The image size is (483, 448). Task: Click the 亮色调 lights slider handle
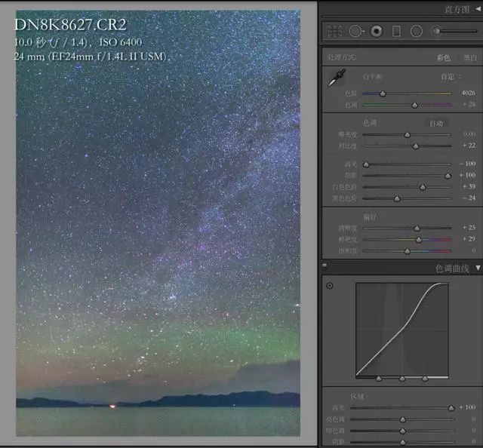tap(402, 419)
